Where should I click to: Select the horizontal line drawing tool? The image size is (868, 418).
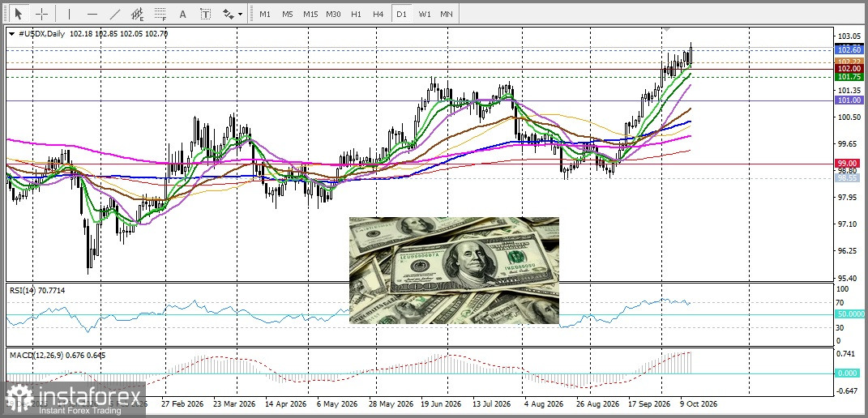tap(92, 14)
